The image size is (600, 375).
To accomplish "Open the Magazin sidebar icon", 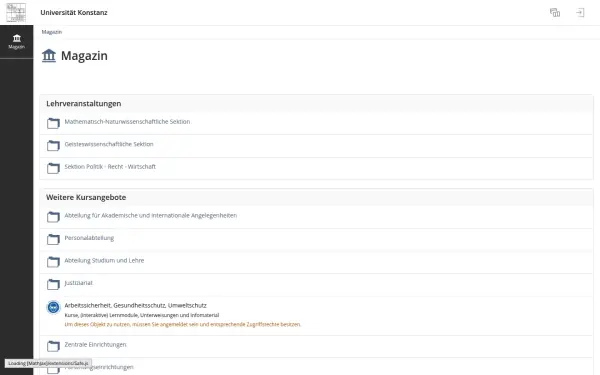I will (16, 42).
